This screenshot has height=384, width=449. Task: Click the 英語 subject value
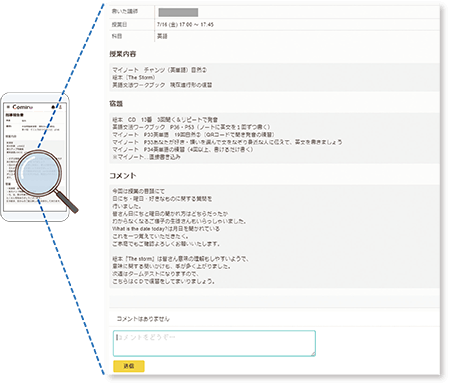[162, 36]
